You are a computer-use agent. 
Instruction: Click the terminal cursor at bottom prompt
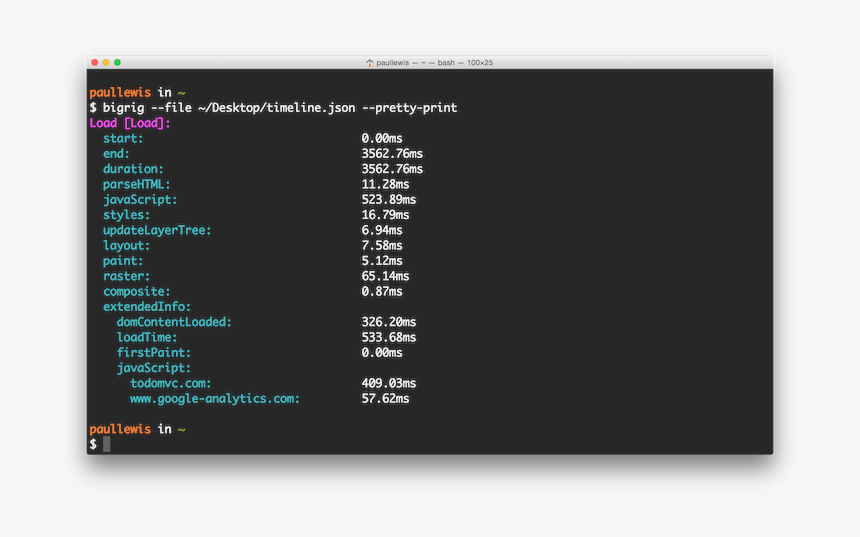click(106, 444)
